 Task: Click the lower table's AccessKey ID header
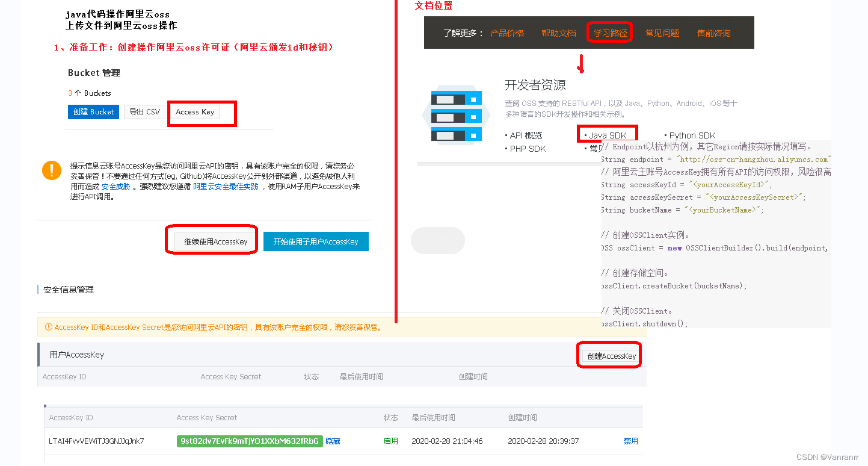[71, 418]
